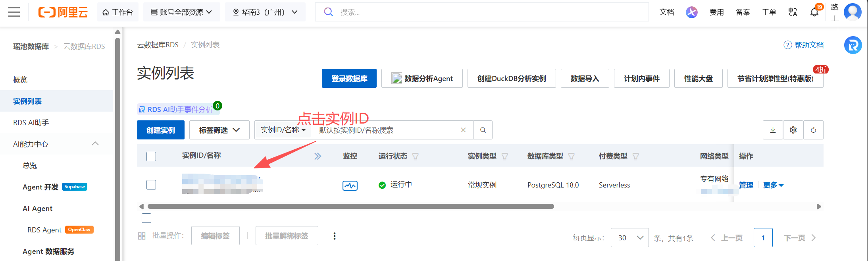Open RDS AI助手 in sidebar
The height and width of the screenshot is (261, 868).
pos(31,123)
